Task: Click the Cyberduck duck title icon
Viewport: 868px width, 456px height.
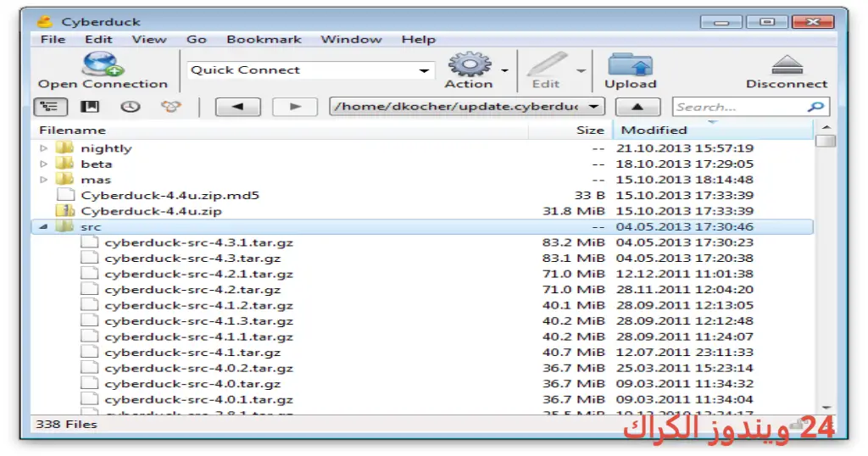Action: tap(44, 21)
